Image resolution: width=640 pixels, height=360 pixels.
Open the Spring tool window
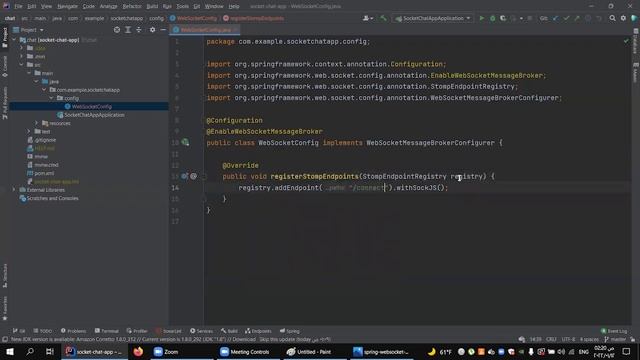290,331
